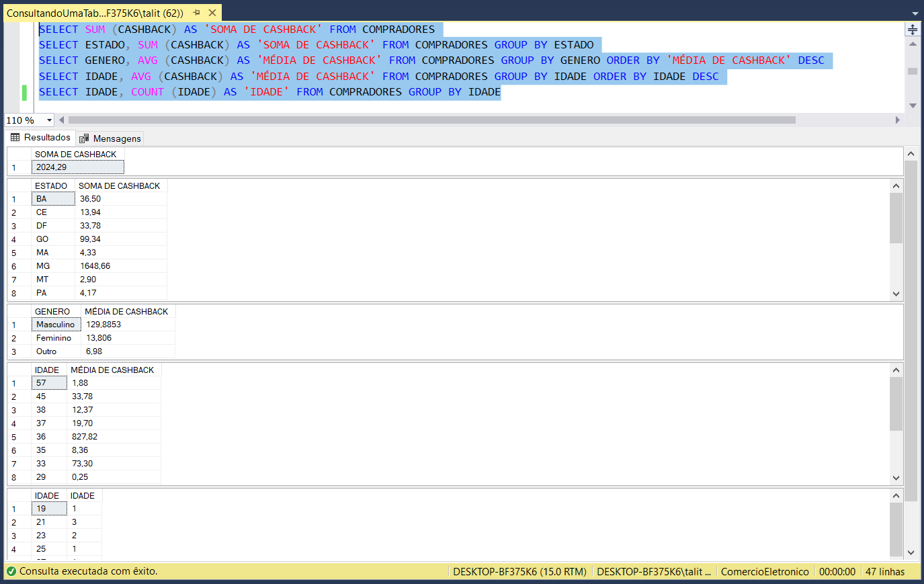Select the cell with value 13,806

pyautogui.click(x=128, y=338)
